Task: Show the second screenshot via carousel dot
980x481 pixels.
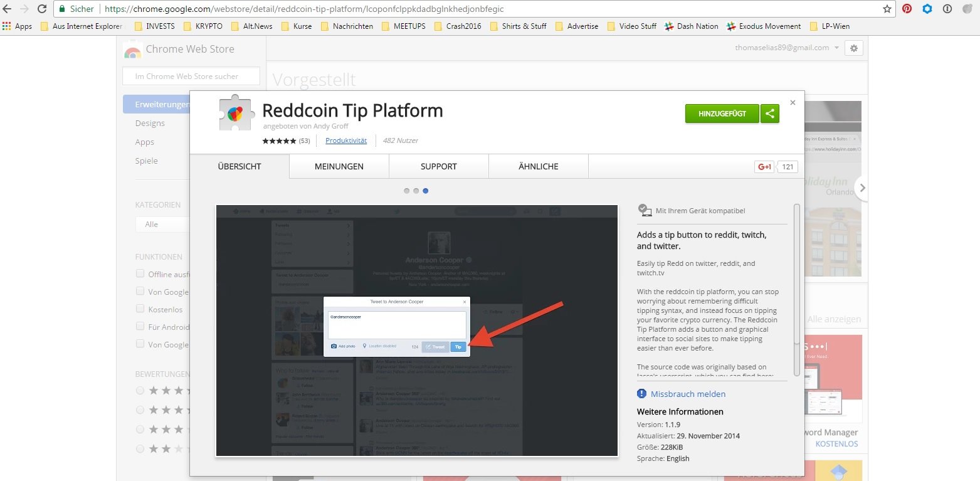Action: point(416,191)
